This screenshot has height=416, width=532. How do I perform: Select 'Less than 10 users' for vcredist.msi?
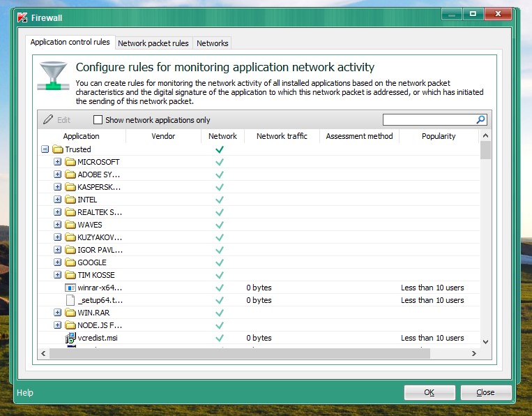pos(432,338)
